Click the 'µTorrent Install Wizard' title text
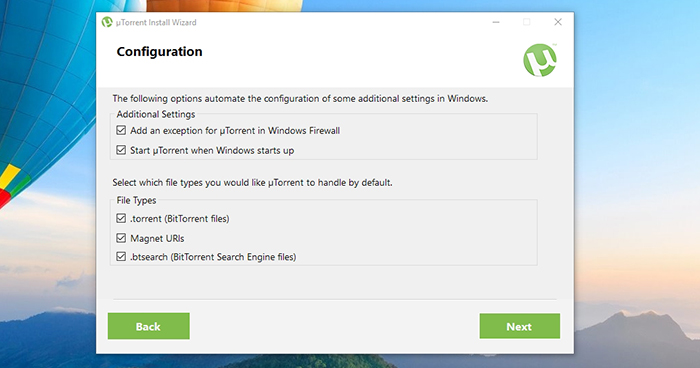Image resolution: width=700 pixels, height=368 pixels. tap(156, 22)
